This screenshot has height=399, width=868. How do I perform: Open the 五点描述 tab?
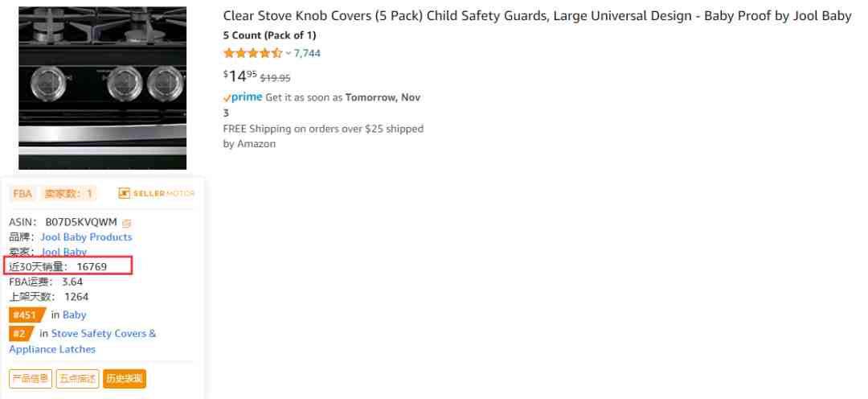[77, 379]
